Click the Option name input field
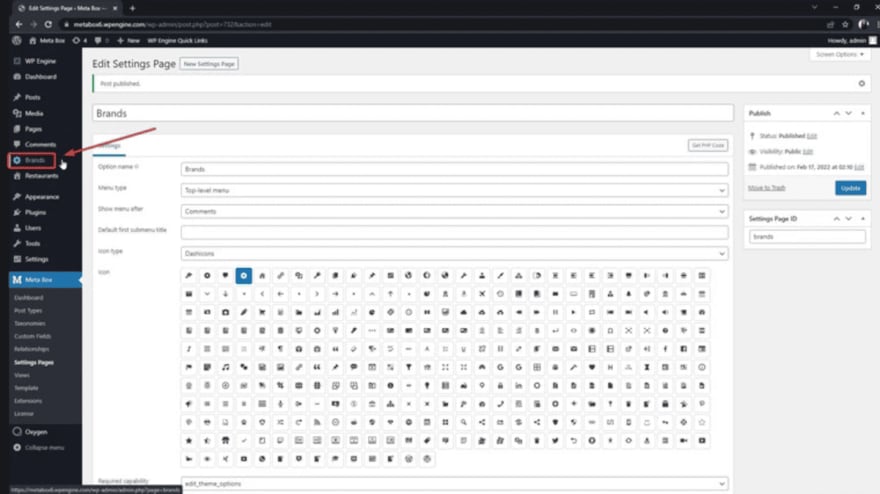This screenshot has width=880, height=494. [455, 169]
